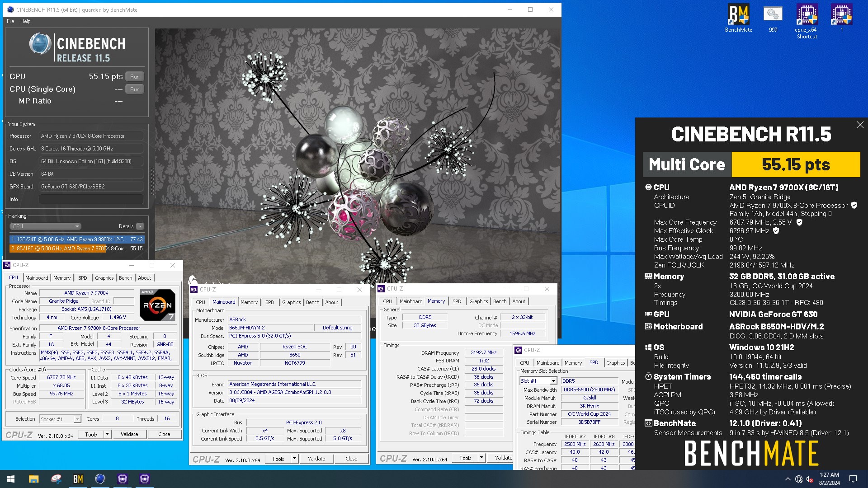
Task: Run the CPU multi-core benchmark
Action: 135,77
